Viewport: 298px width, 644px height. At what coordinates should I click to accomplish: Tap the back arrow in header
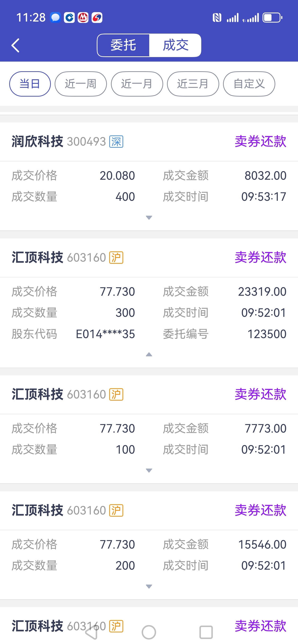(x=15, y=45)
